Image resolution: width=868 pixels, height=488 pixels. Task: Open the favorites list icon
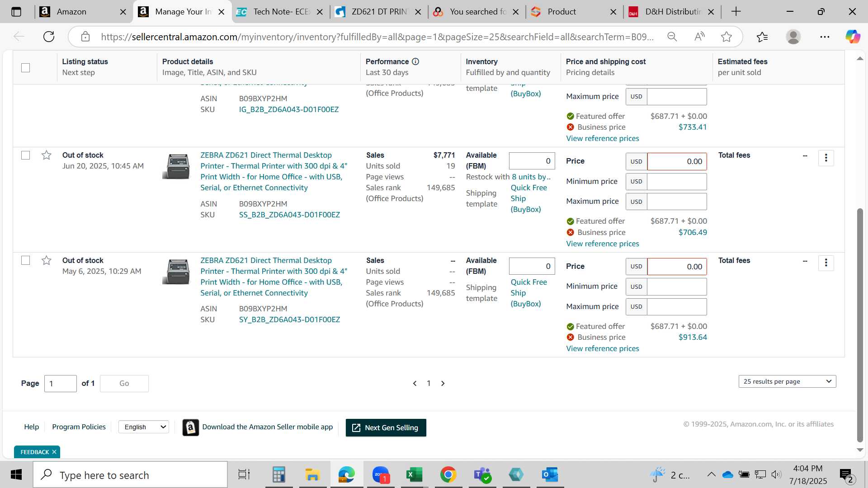click(762, 37)
